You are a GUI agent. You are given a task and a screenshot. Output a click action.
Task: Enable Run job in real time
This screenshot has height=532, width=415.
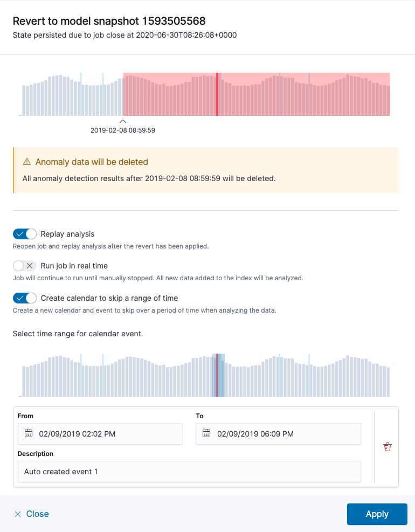tap(25, 266)
